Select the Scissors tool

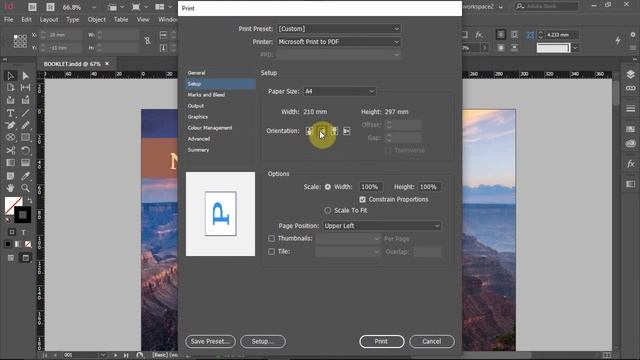pyautogui.click(x=11, y=150)
